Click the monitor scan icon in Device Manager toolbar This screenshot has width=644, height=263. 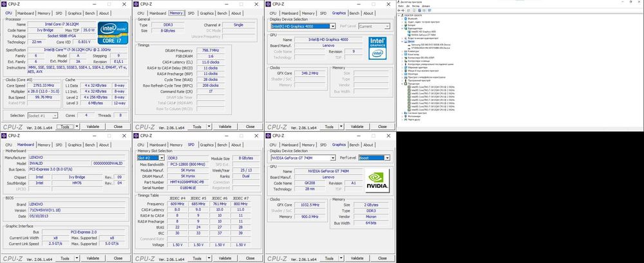430,10
